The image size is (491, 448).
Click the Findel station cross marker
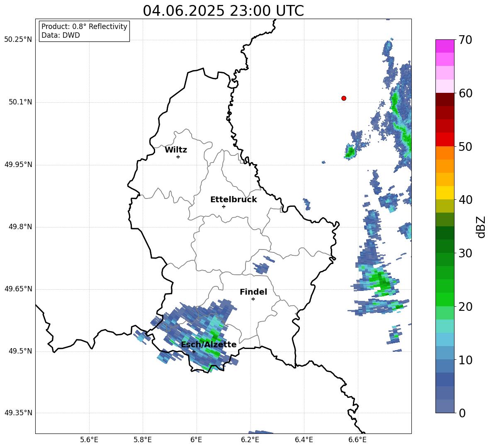click(253, 299)
